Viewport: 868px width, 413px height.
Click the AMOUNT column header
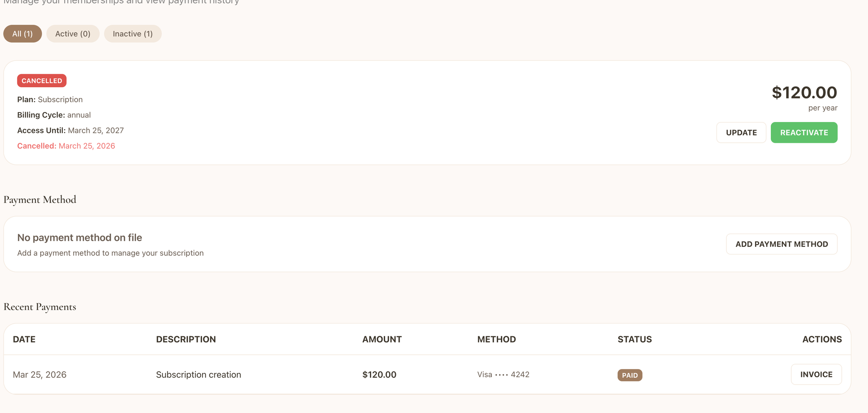coord(382,339)
